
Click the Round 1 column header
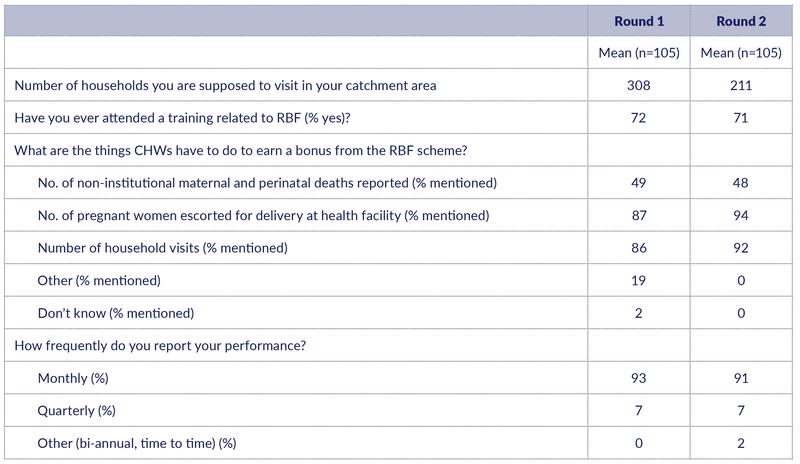pyautogui.click(x=639, y=21)
